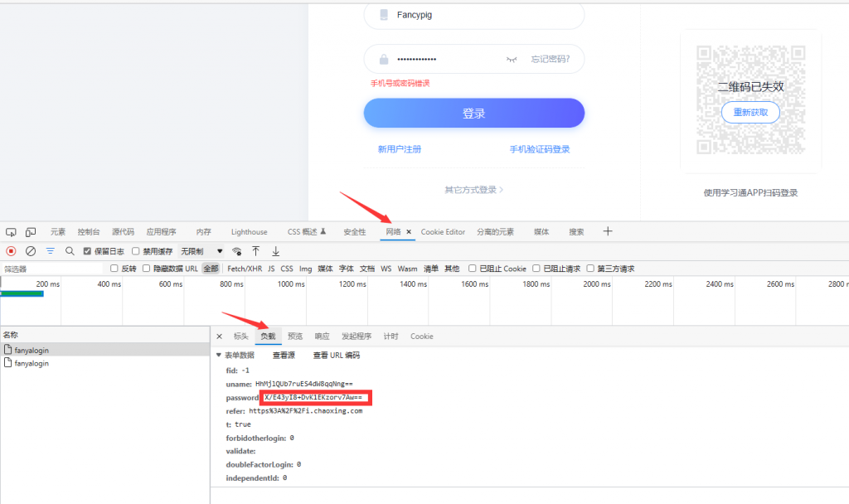Open 应用程序 Application tab

click(162, 232)
